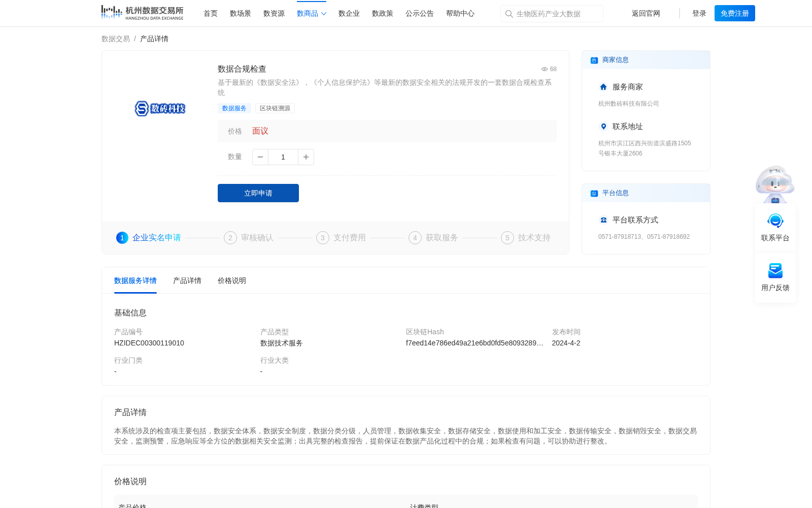Viewport: 812px width, 508px height.
Task: Click the 免费注册 button
Action: click(735, 13)
